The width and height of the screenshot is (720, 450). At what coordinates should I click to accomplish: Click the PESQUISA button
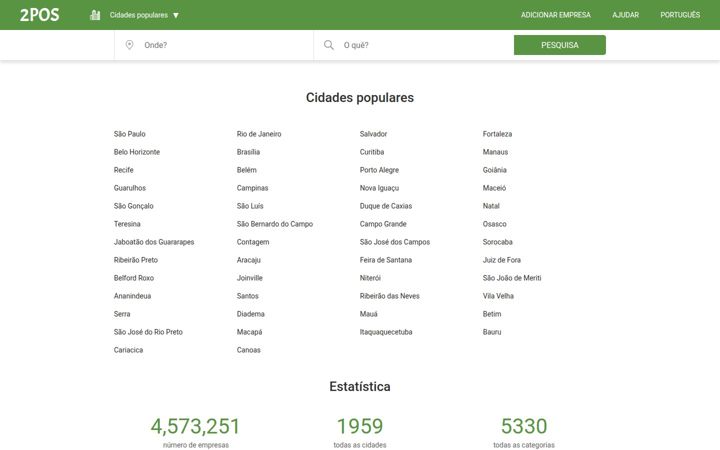pyautogui.click(x=560, y=45)
